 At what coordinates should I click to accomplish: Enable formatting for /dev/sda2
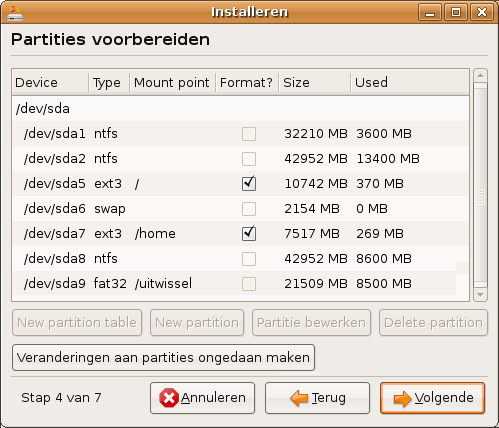click(x=249, y=159)
